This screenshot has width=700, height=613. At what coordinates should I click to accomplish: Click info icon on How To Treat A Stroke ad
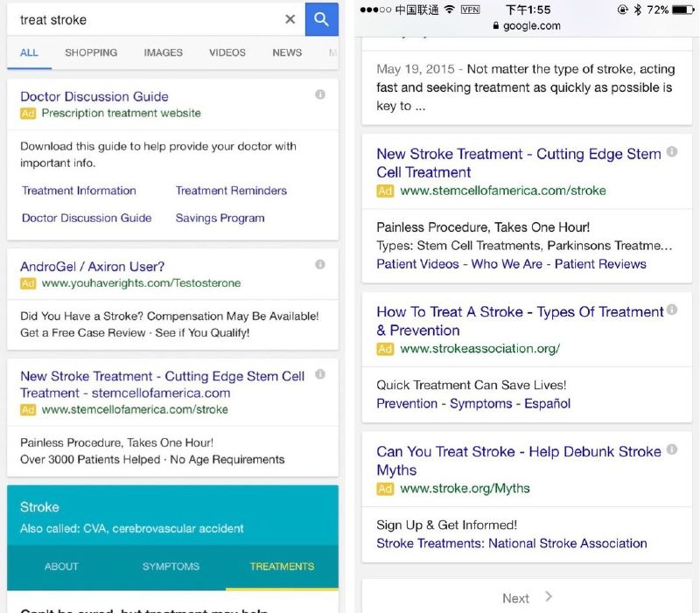click(x=672, y=310)
